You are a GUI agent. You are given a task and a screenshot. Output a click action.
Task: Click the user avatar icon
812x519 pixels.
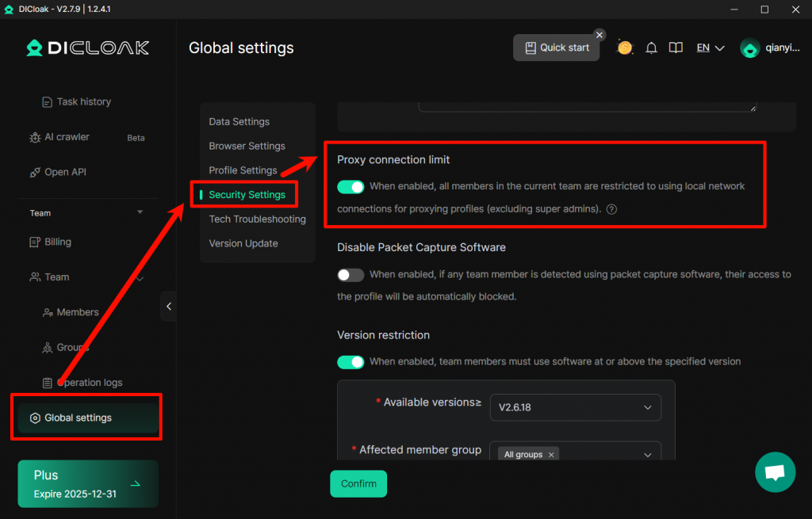pyautogui.click(x=749, y=48)
